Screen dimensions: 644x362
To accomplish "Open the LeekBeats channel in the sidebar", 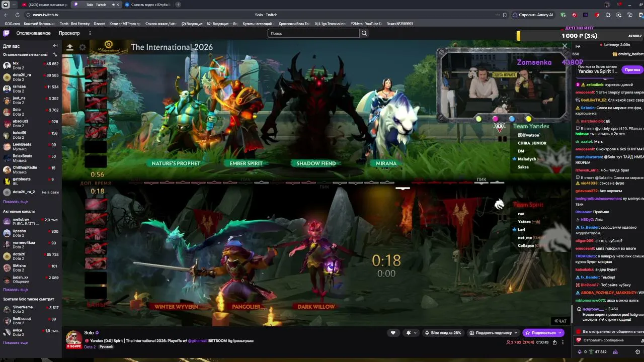I will pyautogui.click(x=31, y=146).
